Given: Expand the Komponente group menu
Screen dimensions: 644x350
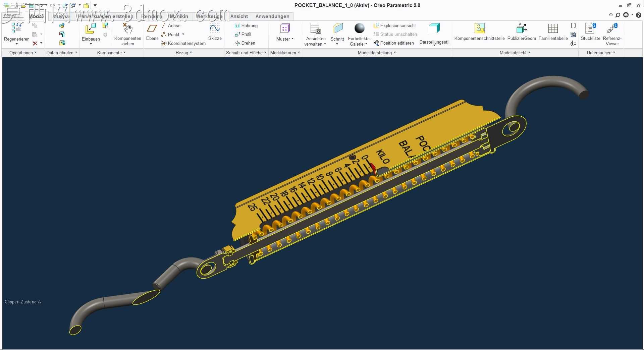Looking at the screenshot, I should click(x=111, y=53).
